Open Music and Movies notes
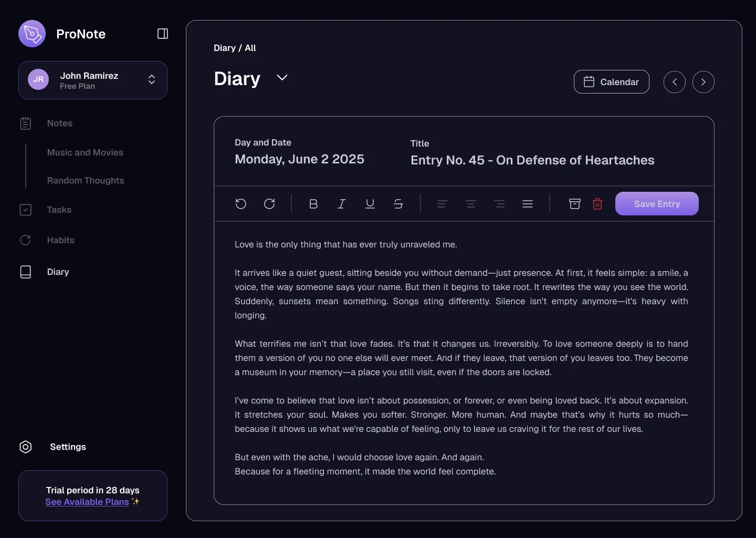The image size is (756, 538). tap(85, 152)
